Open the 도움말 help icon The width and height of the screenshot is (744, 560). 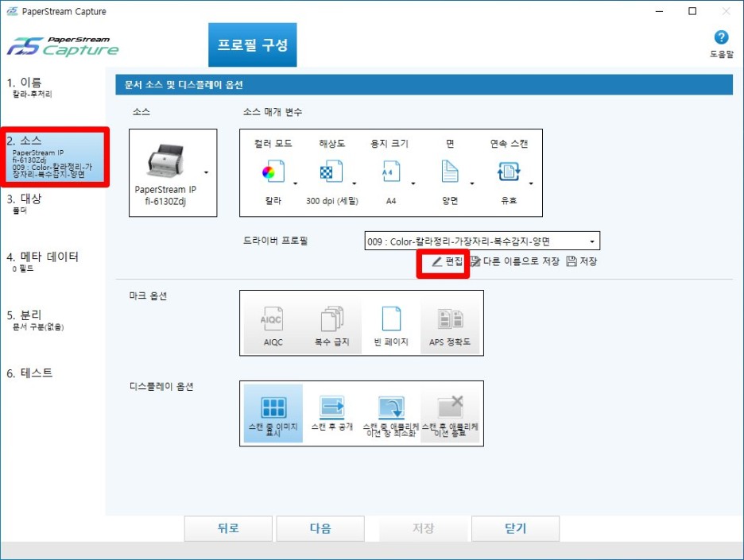tap(721, 37)
